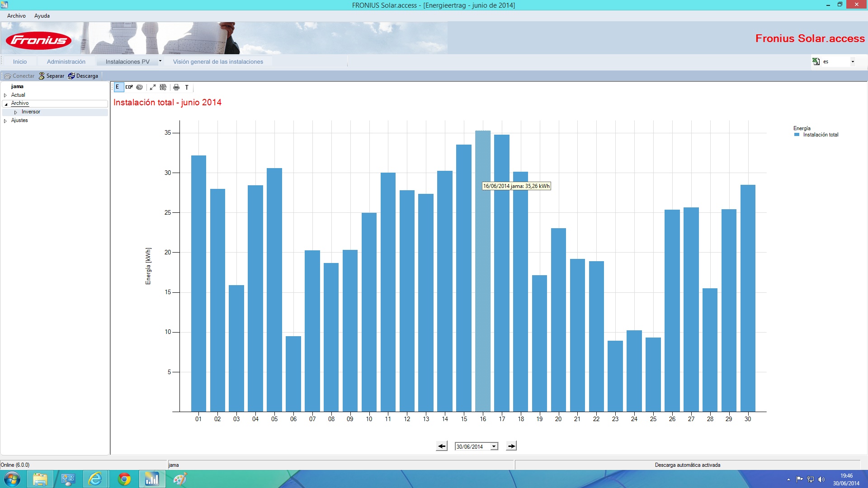The image size is (868, 488).
Task: Click the Instalación total legend swatch
Action: 797,135
